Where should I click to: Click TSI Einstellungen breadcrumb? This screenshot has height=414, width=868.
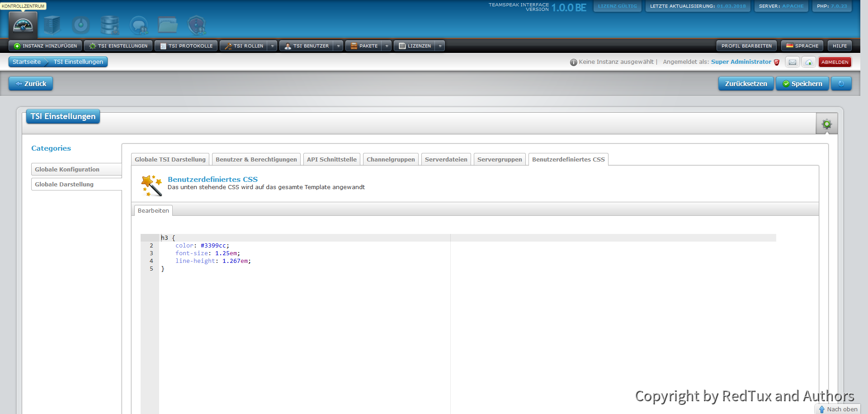point(78,62)
